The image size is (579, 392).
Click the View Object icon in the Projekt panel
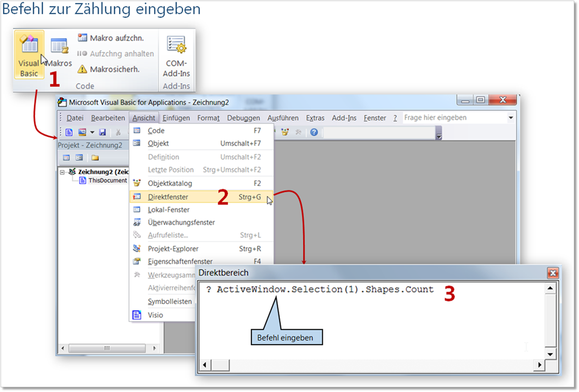(79, 158)
